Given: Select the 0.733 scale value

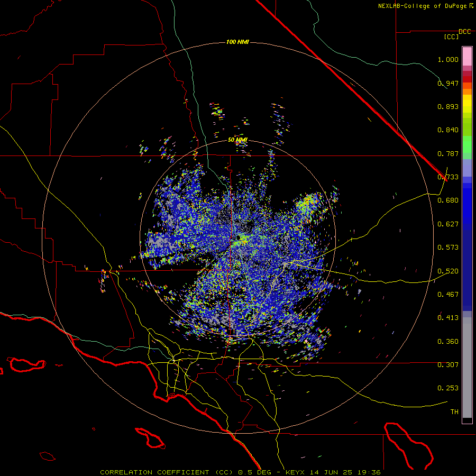Looking at the screenshot, I should [448, 177].
